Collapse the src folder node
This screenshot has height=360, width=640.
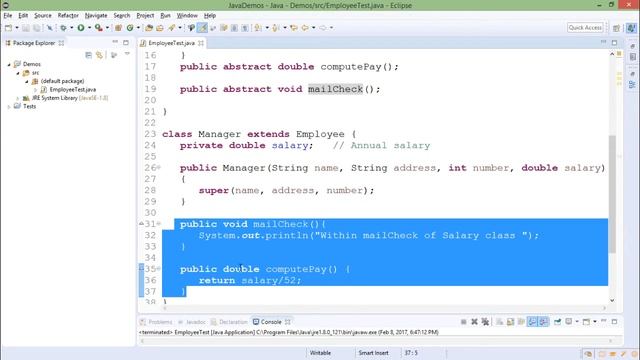pos(18,73)
